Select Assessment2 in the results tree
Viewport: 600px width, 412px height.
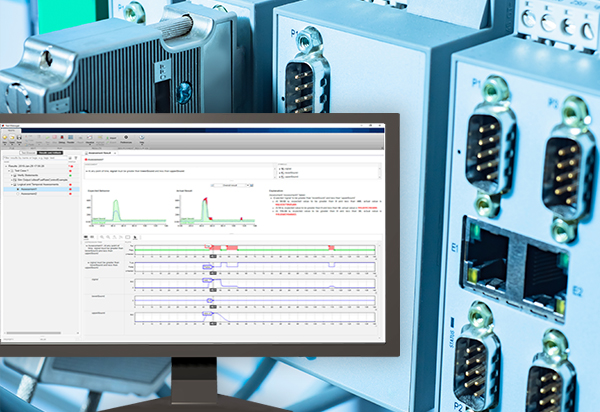[28, 195]
